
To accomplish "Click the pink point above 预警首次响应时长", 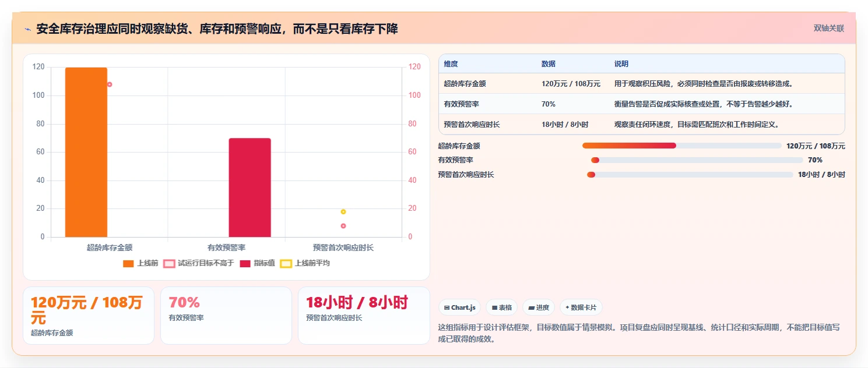I will (x=343, y=226).
